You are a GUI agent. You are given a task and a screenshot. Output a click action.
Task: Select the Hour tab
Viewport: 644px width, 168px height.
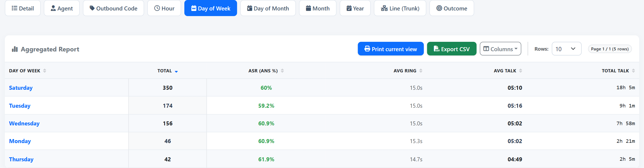(164, 8)
